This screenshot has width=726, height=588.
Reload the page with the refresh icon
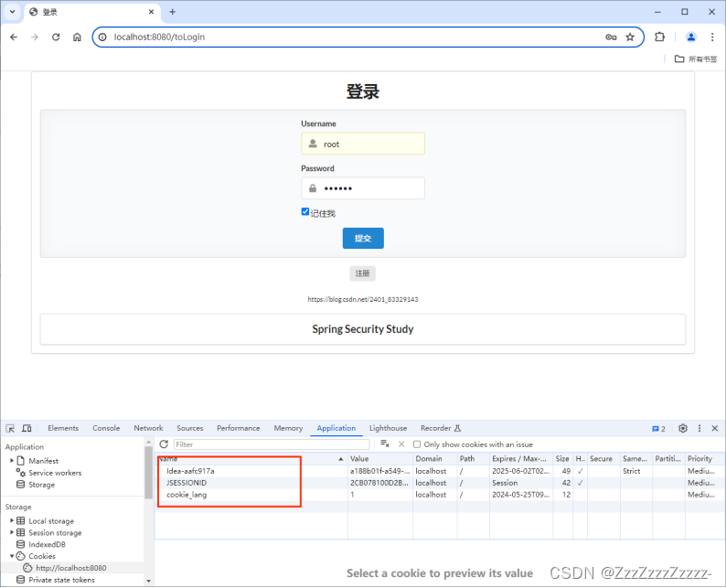[x=56, y=37]
